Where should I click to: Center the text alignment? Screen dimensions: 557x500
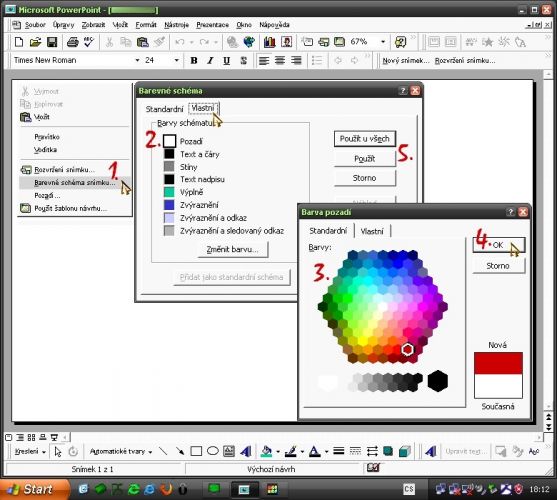click(280, 60)
